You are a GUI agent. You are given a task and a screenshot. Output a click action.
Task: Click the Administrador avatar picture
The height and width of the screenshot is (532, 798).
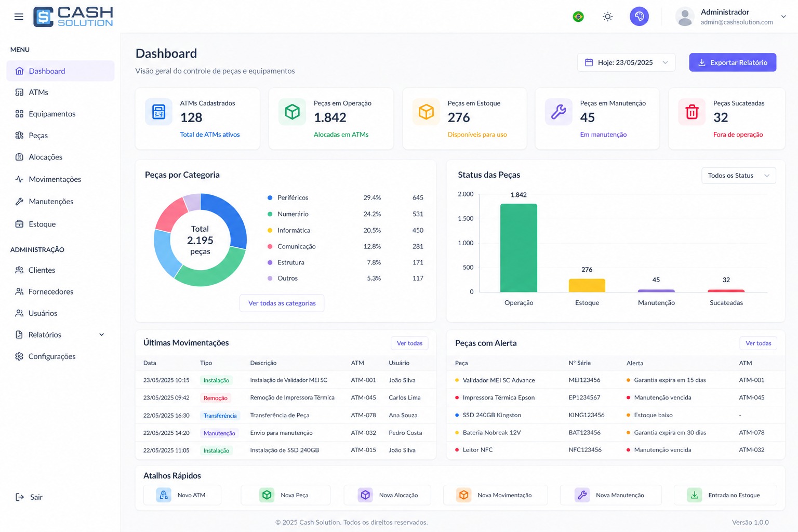coord(685,17)
